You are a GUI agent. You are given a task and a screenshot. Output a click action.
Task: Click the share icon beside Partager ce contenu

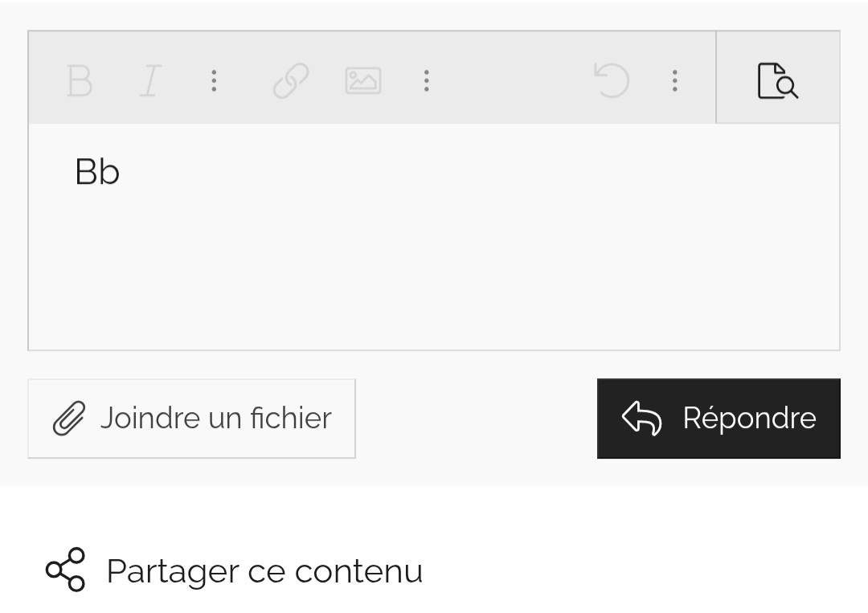pos(66,570)
